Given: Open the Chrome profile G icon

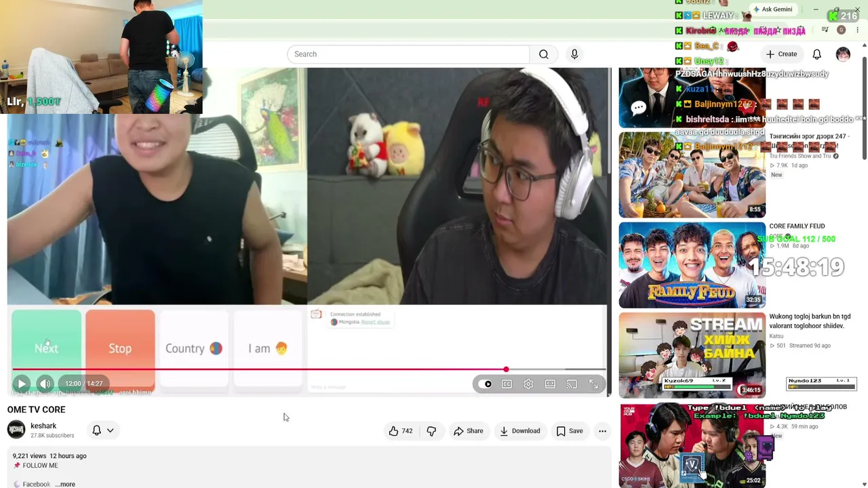Looking at the screenshot, I should point(841,30).
